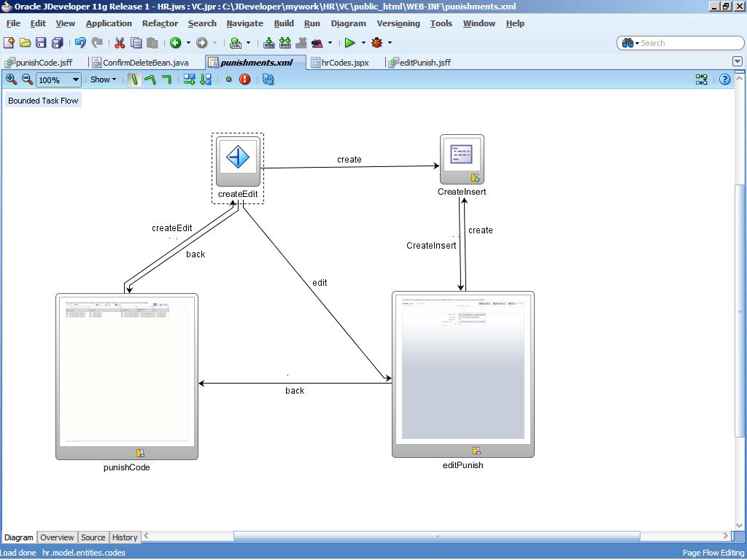Image resolution: width=747 pixels, height=560 pixels.
Task: Open the editor tab list dropdown
Action: pos(737,62)
